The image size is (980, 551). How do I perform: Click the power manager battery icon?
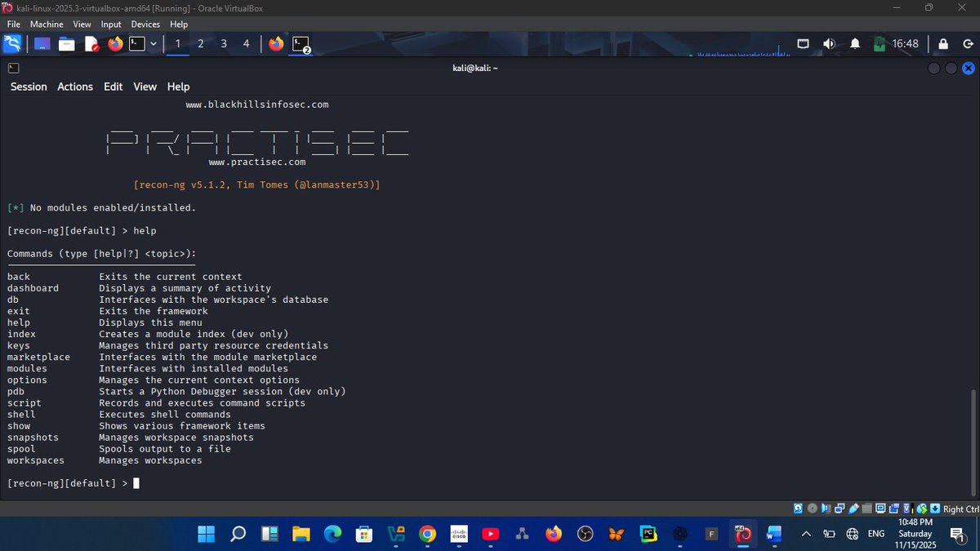(x=879, y=44)
